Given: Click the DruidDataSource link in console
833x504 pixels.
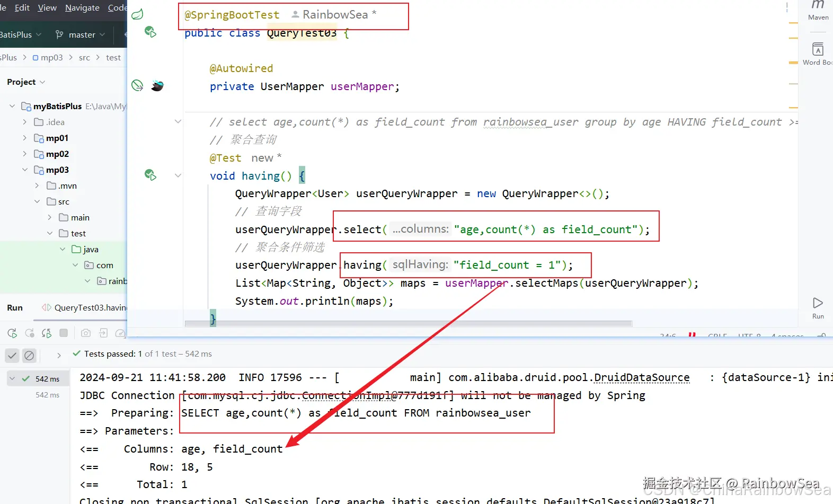Looking at the screenshot, I should pos(642,377).
